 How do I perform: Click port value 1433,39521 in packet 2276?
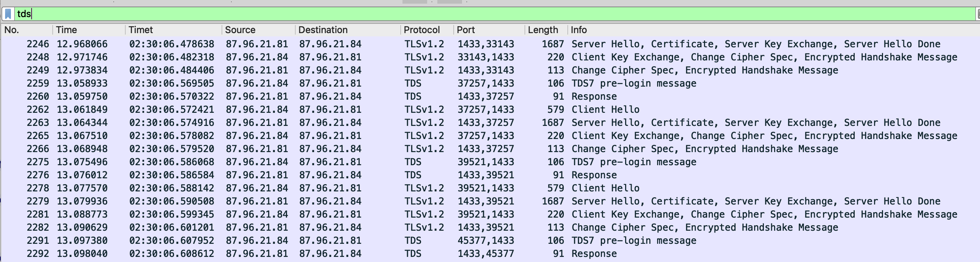pos(486,175)
